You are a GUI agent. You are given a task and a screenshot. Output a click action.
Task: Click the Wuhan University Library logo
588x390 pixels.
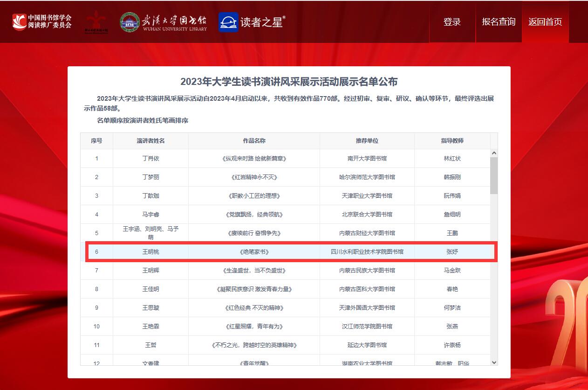pyautogui.click(x=164, y=22)
